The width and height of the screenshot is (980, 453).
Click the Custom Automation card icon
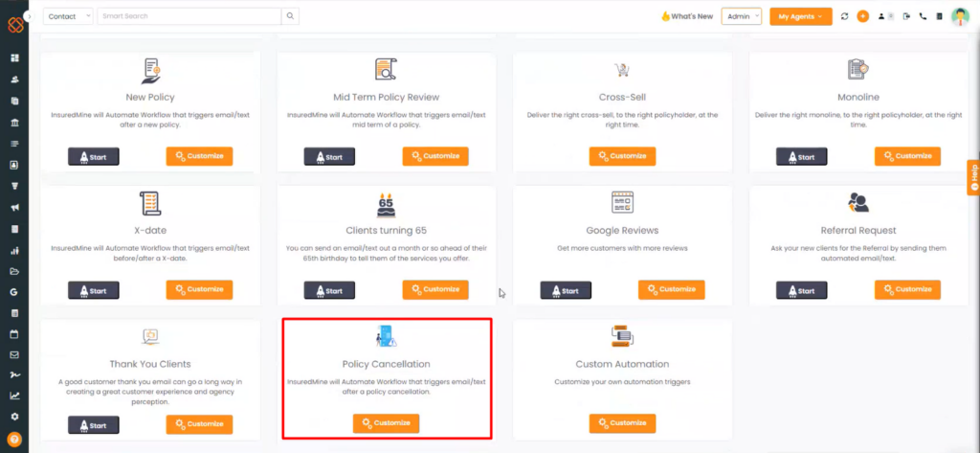click(622, 336)
